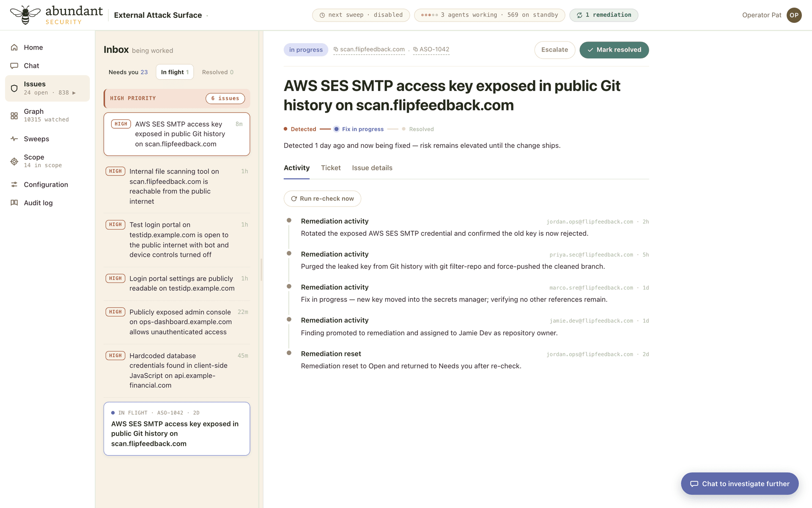Open Chat via speech bubble icon
This screenshot has height=508, width=812.
(x=14, y=66)
